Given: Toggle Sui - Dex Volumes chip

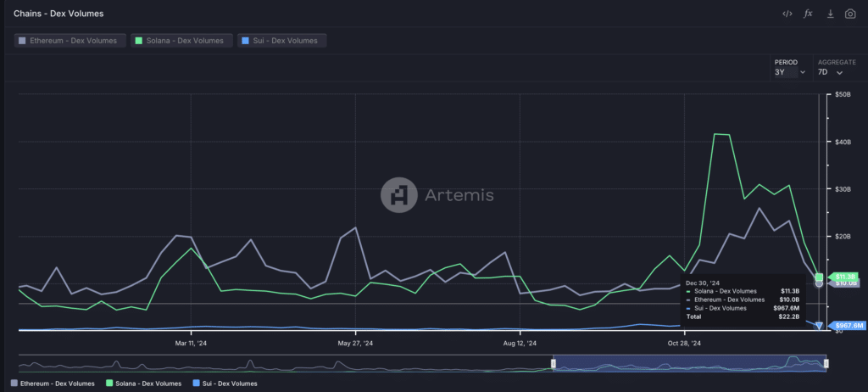Looking at the screenshot, I should click(281, 41).
